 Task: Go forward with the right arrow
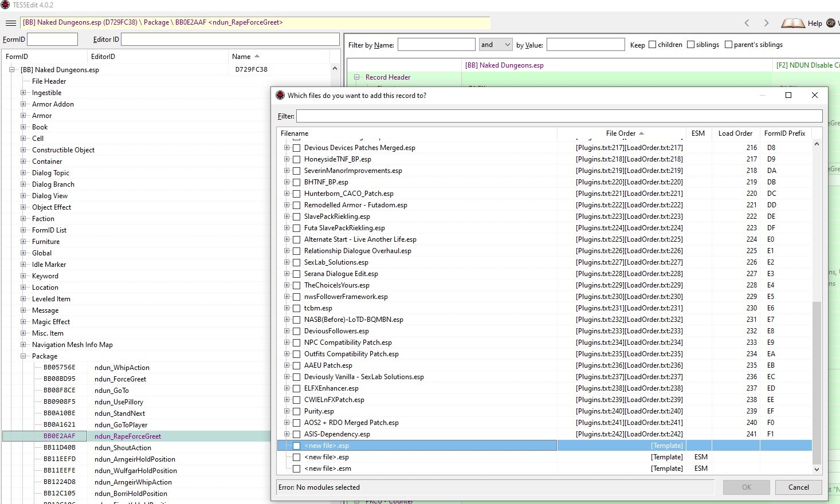[x=766, y=23]
